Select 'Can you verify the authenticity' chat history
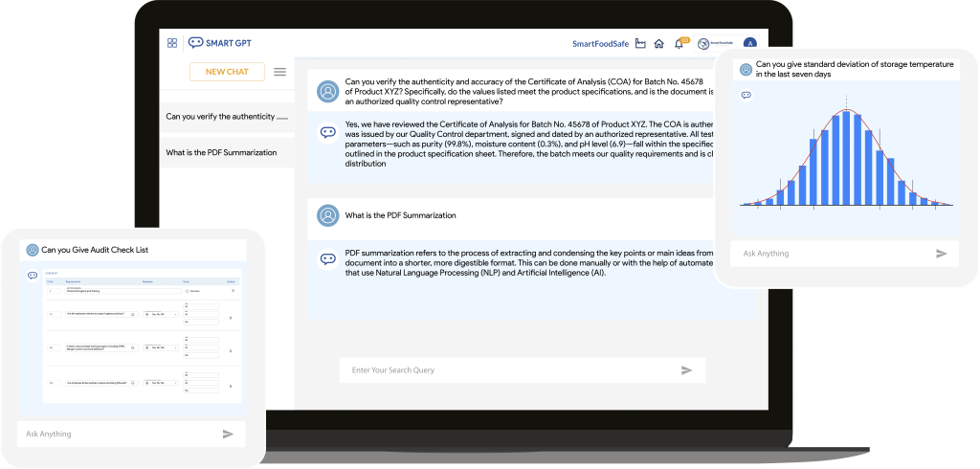The width and height of the screenshot is (980, 469). point(226,117)
